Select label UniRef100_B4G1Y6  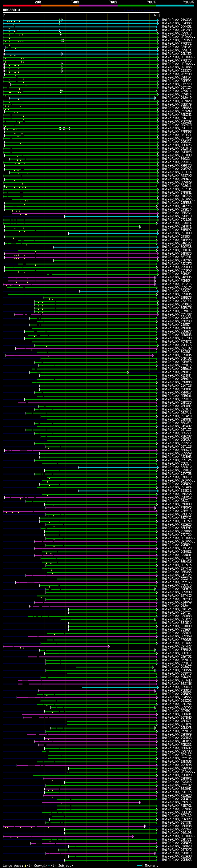click(177, 206)
